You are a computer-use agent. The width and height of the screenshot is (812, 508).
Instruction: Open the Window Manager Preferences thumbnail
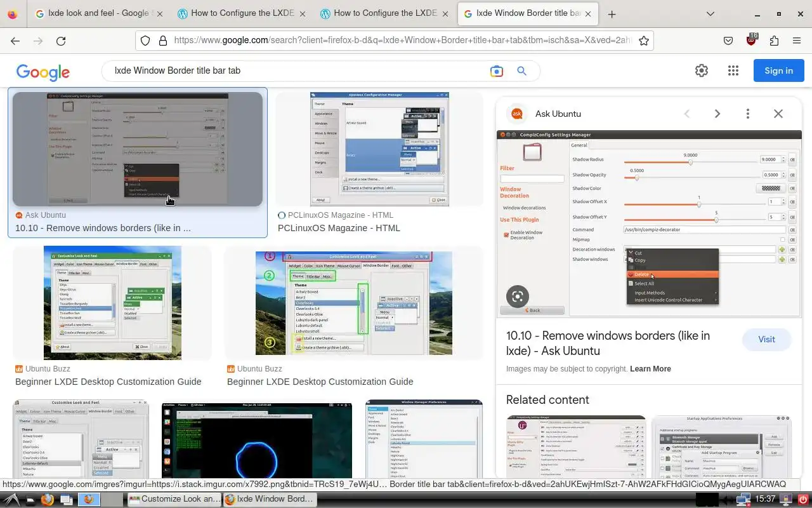click(424, 439)
